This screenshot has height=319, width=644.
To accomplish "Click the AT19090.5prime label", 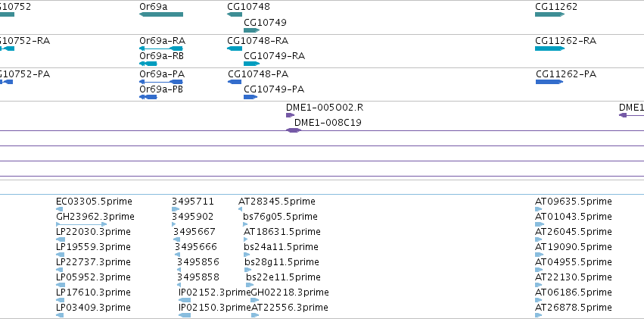I will (574, 247).
